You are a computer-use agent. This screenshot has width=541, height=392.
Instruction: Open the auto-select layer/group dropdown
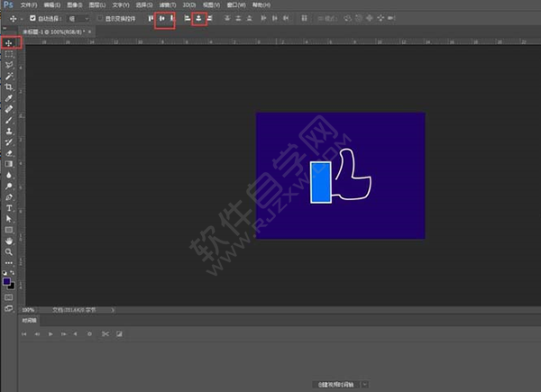click(79, 18)
